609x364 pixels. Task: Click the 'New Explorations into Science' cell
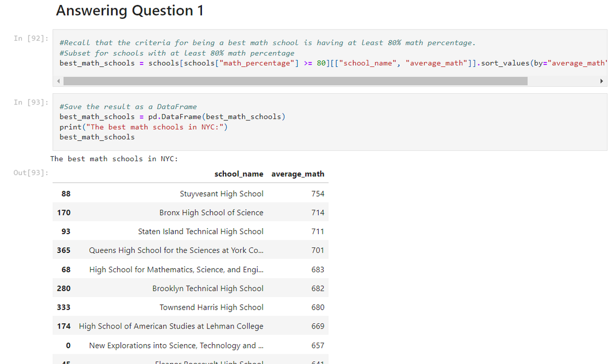[176, 345]
